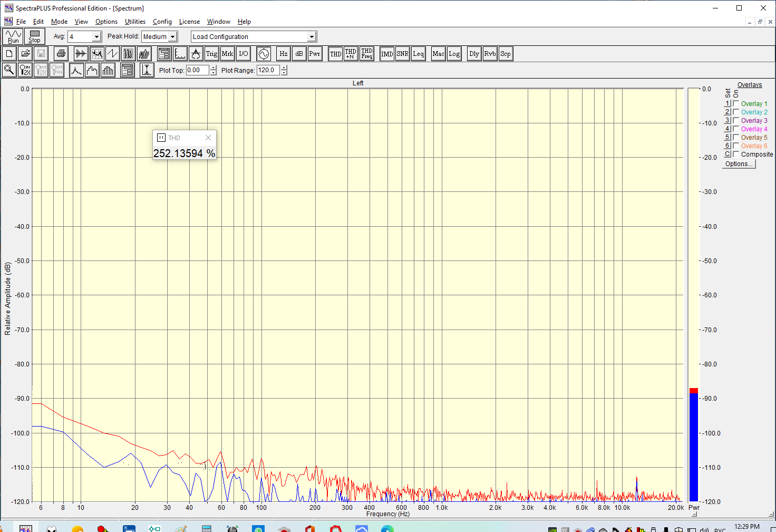Image resolution: width=776 pixels, height=532 pixels.
Task: Click the Hz peak frequency button
Action: pos(284,54)
